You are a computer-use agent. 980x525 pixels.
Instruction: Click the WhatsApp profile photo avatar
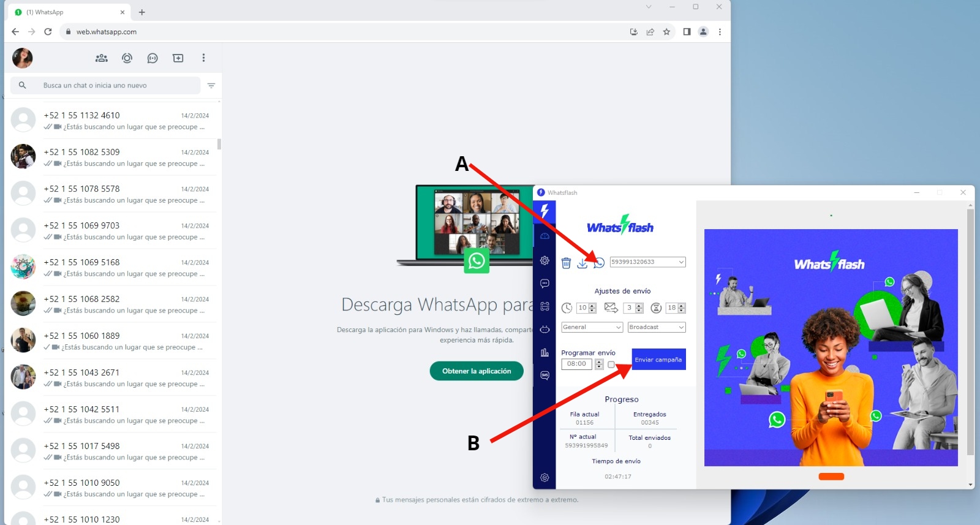tap(23, 58)
